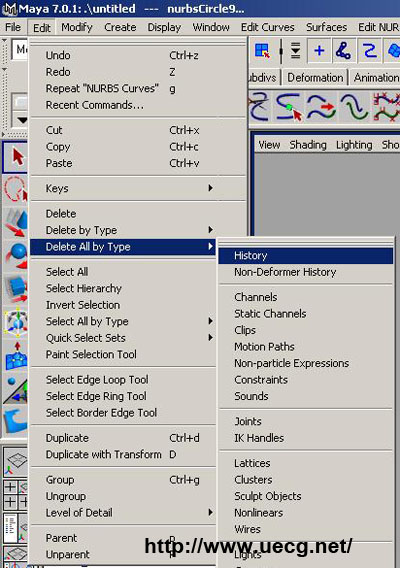Viewport: 400px width, 568px height.
Task: Open the viewport Shading menu
Action: pyautogui.click(x=308, y=145)
